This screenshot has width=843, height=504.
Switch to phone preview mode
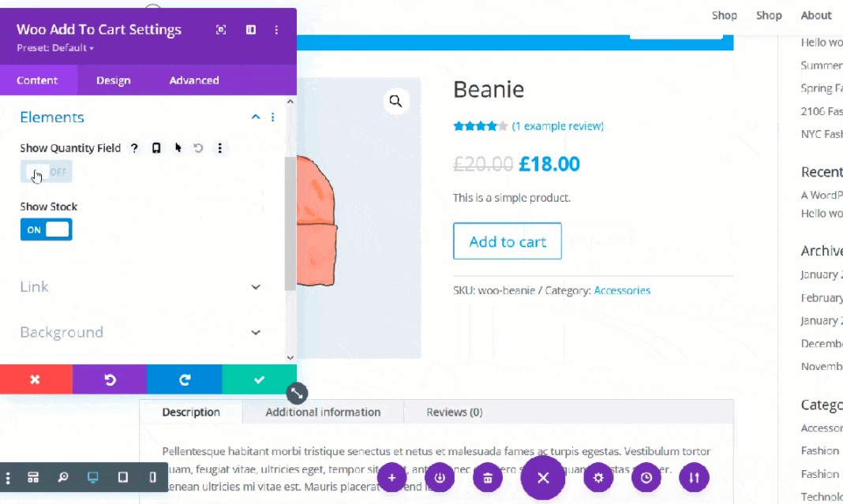152,477
